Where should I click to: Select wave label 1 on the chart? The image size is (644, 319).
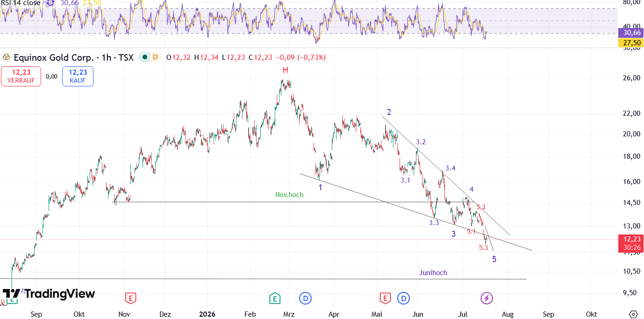pos(320,187)
